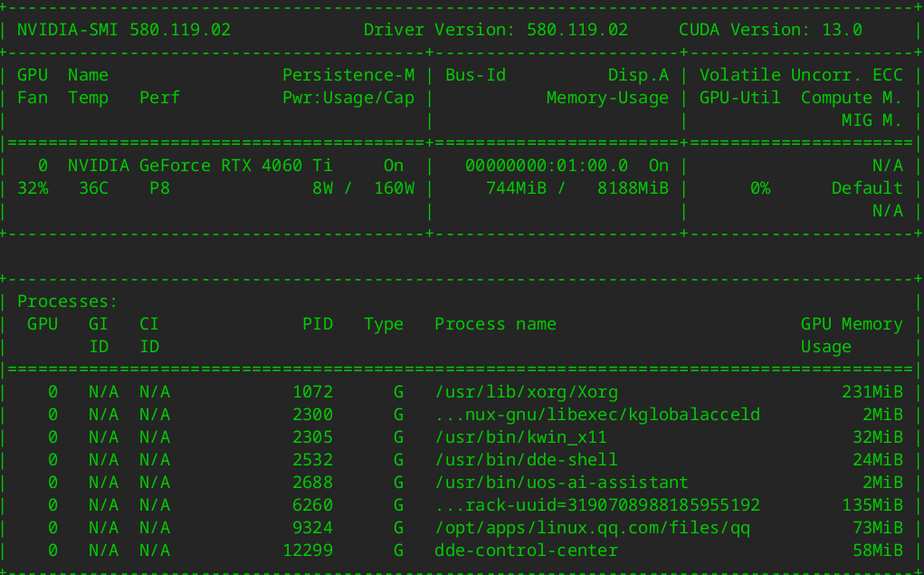Image resolution: width=924 pixels, height=575 pixels.
Task: Click the Driver Version 580.119.02 text
Action: click(495, 30)
